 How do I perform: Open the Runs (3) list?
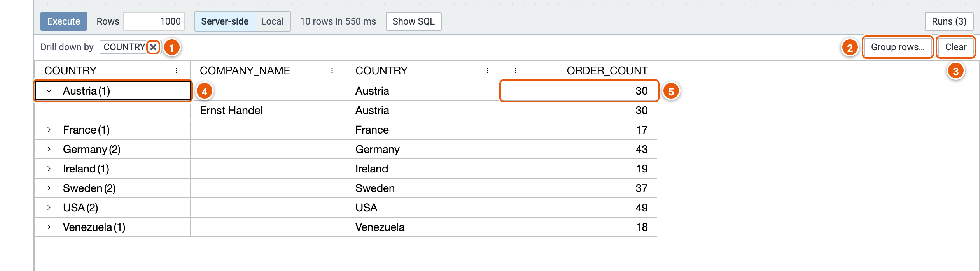point(949,21)
